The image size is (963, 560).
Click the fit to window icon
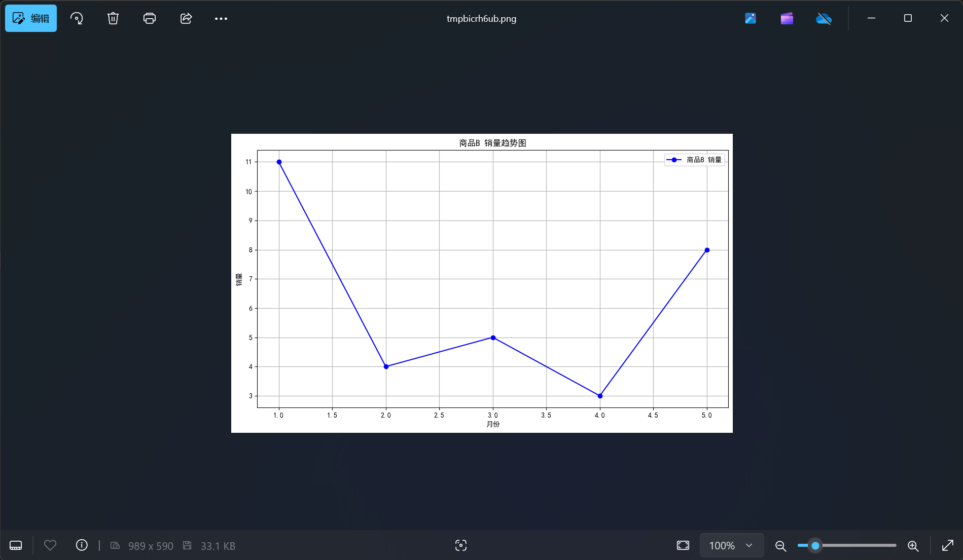tap(683, 545)
